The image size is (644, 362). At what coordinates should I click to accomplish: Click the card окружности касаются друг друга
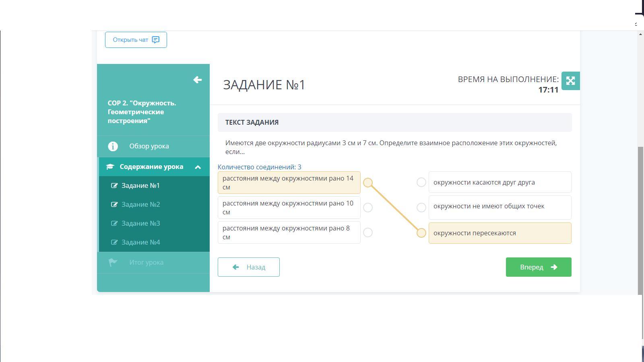[500, 182]
